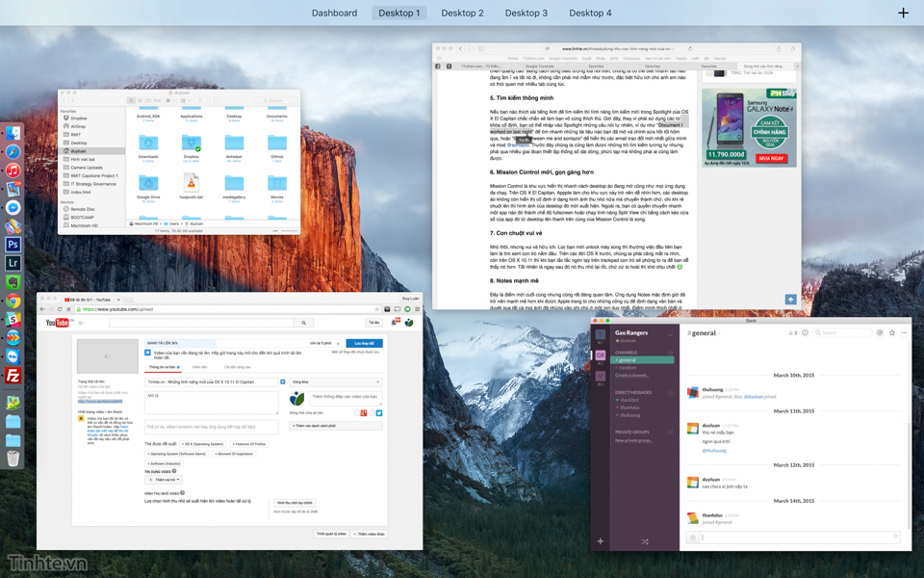
Task: Toggle the Twitter share checkbox
Action: [372, 413]
